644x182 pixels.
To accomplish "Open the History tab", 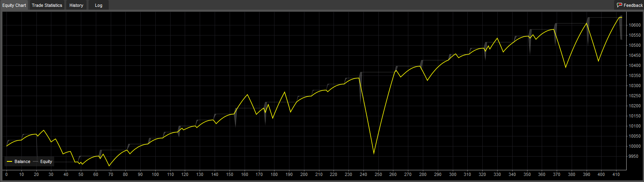I will pos(76,5).
